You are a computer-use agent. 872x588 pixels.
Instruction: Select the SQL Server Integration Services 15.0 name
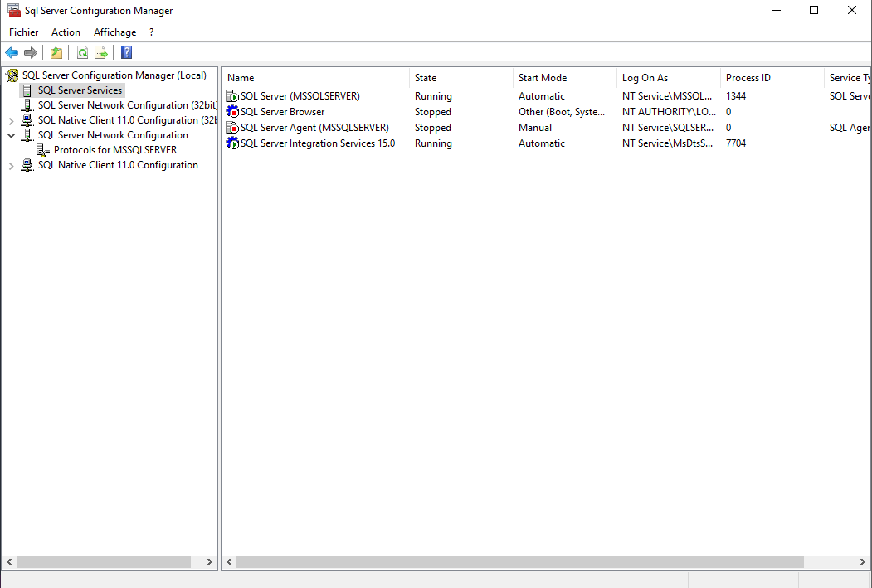point(318,143)
